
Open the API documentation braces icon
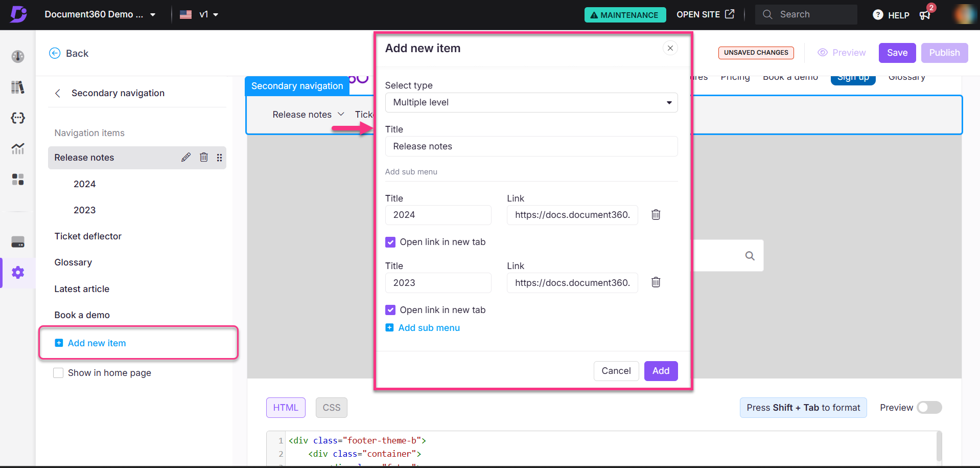coord(18,118)
